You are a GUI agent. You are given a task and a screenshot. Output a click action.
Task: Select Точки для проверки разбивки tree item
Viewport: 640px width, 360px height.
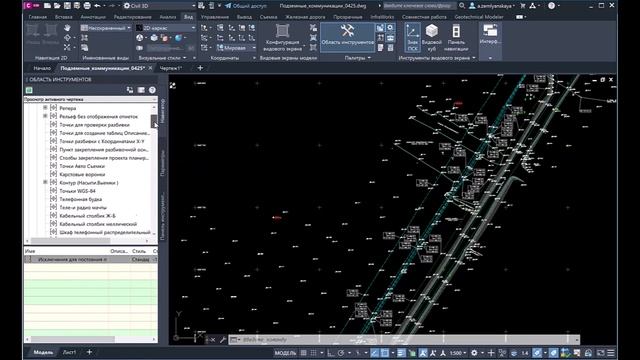pyautogui.click(x=94, y=125)
